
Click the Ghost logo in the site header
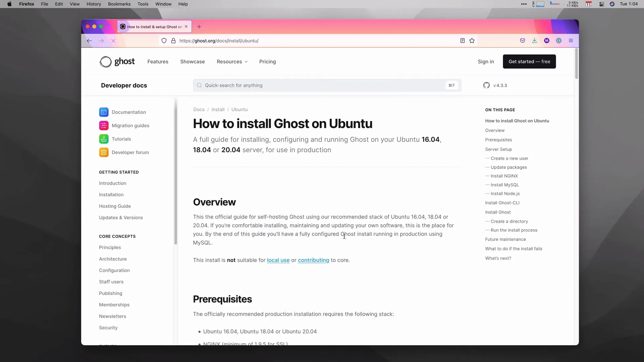click(117, 62)
